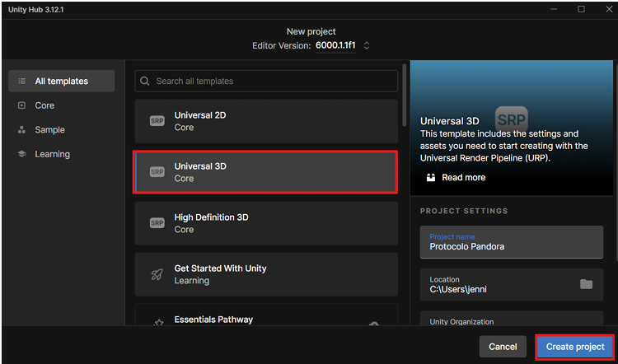Click the editor version 6000.1.1f1 value
This screenshot has width=618, height=364.
coord(335,45)
